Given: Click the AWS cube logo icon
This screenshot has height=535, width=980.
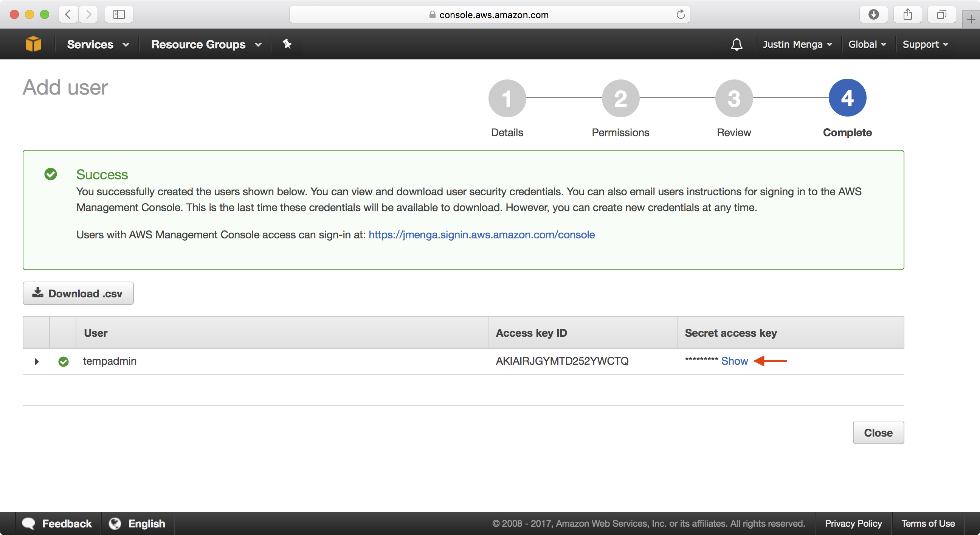Looking at the screenshot, I should tap(33, 44).
